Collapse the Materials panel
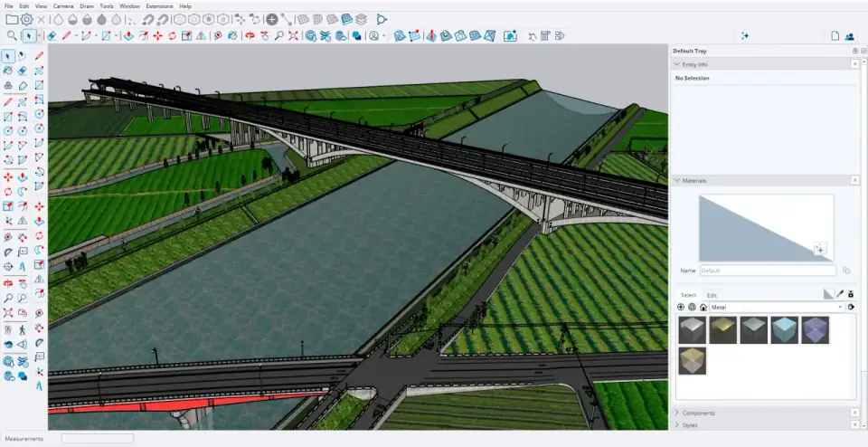This screenshot has height=447, width=868. coord(676,181)
